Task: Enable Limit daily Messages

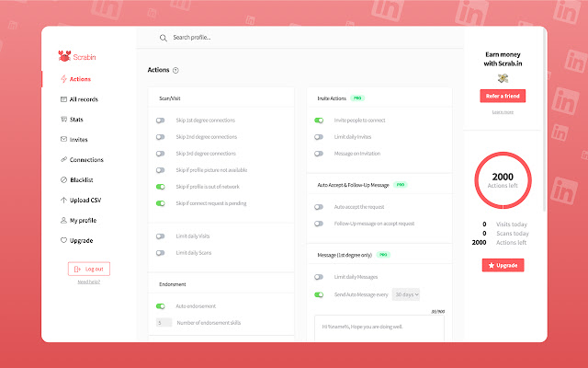Action: coord(319,277)
